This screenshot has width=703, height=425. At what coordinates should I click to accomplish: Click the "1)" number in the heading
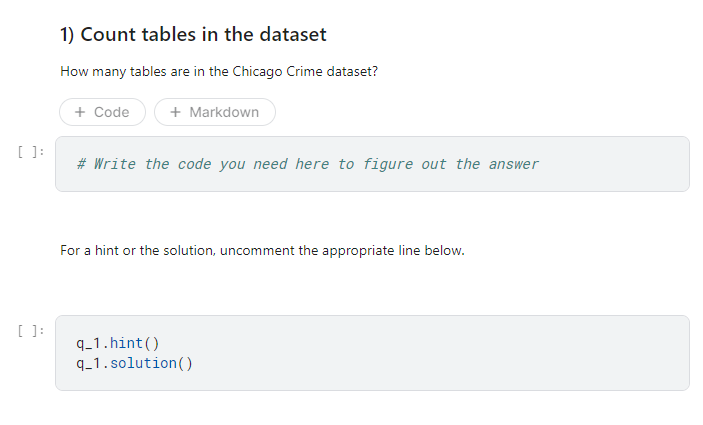click(x=67, y=35)
